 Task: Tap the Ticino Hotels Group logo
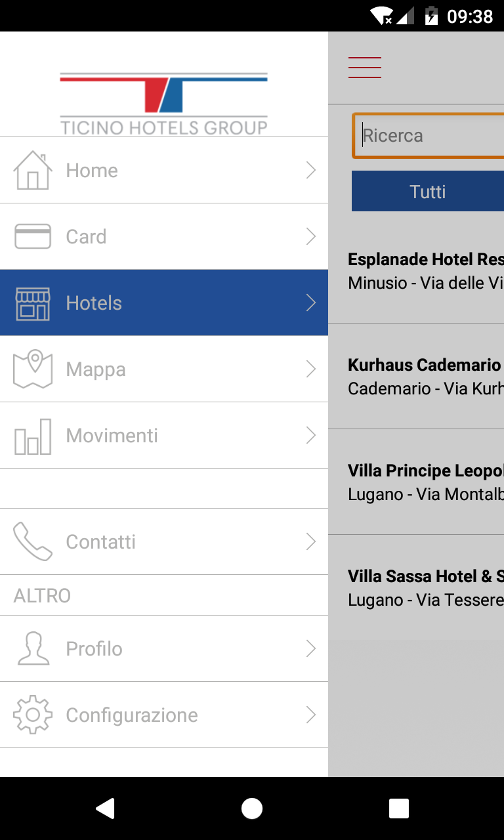164,104
